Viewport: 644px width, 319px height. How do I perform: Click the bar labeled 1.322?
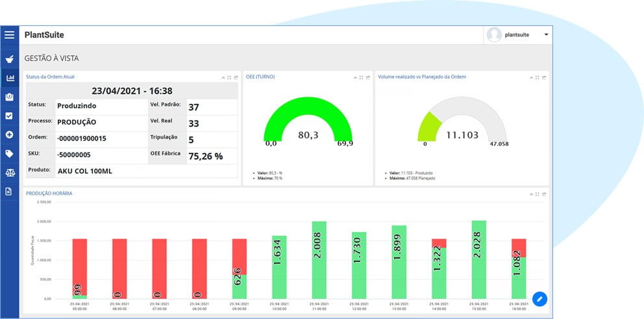tap(439, 273)
